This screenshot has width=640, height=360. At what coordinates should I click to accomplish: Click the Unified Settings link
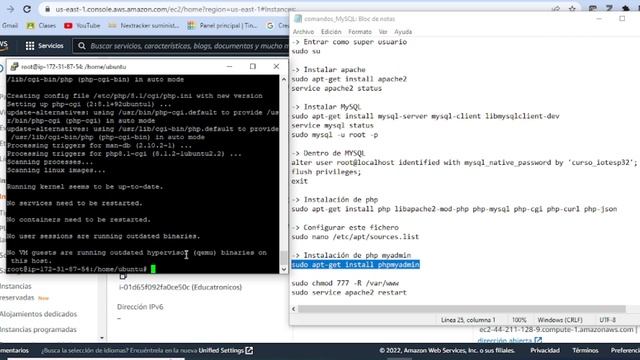(x=221, y=350)
